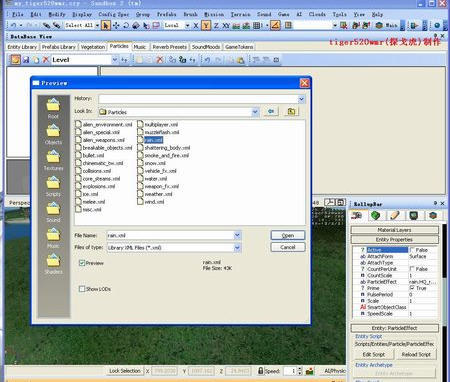The width and height of the screenshot is (450, 382).
Task: Click the Open button
Action: [x=288, y=235]
